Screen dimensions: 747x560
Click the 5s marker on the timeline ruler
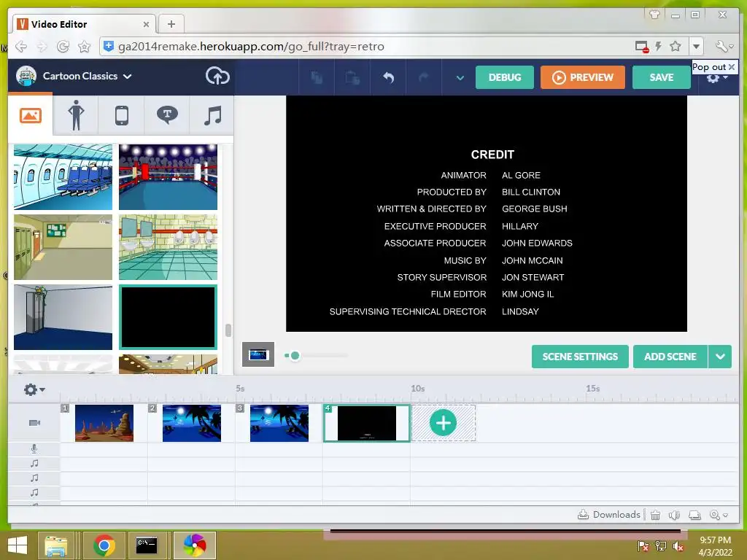pos(240,389)
